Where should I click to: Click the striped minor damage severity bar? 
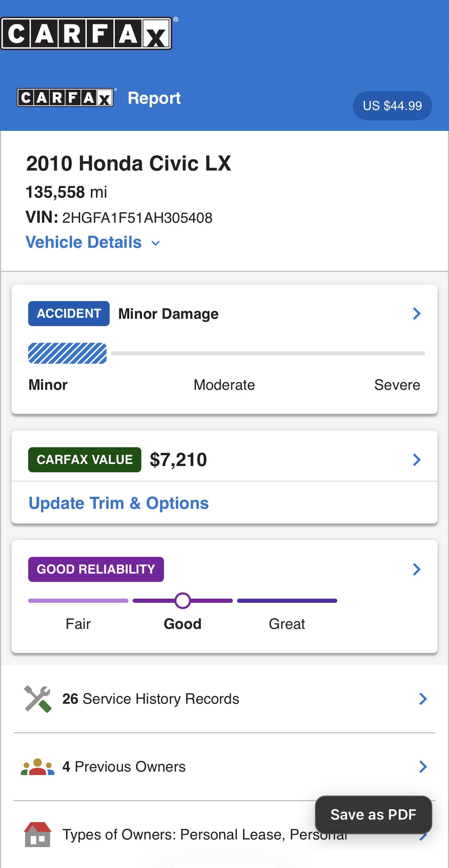pos(68,353)
